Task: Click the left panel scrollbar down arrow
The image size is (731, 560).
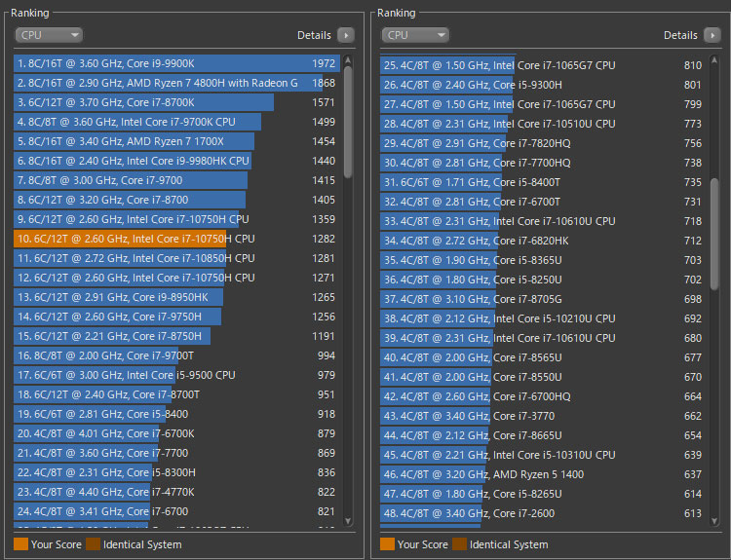Action: (x=348, y=521)
